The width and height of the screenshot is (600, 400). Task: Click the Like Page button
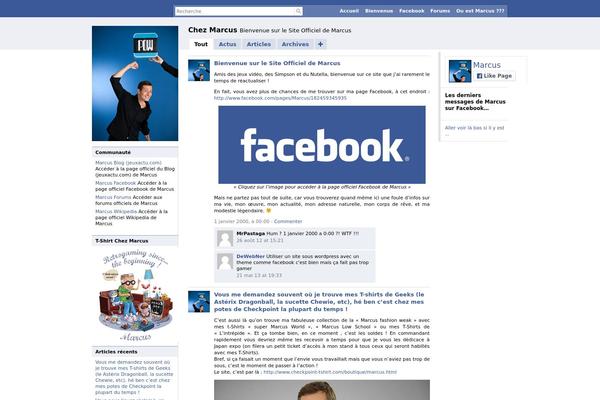pos(494,76)
